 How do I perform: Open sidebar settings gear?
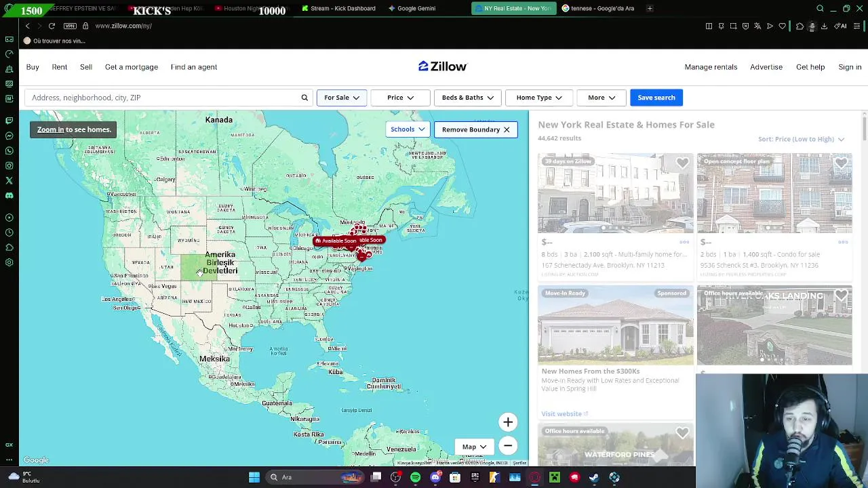coord(9,262)
